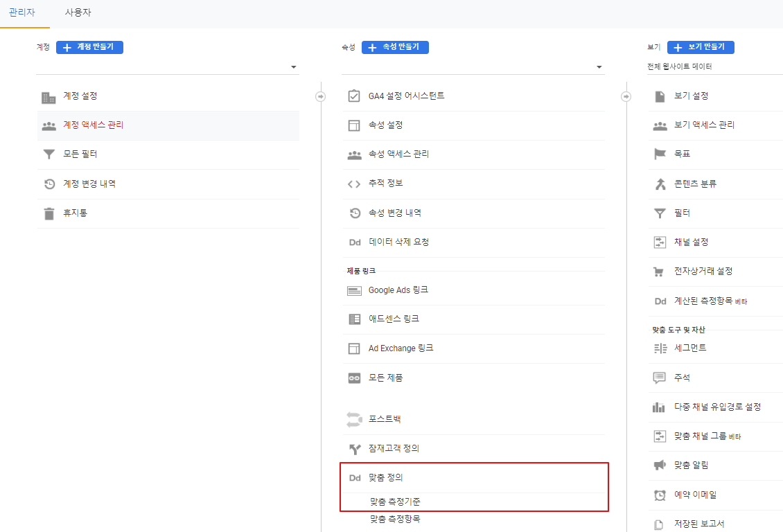
Task: Open 계정 설정 via its building icon
Action: point(49,96)
